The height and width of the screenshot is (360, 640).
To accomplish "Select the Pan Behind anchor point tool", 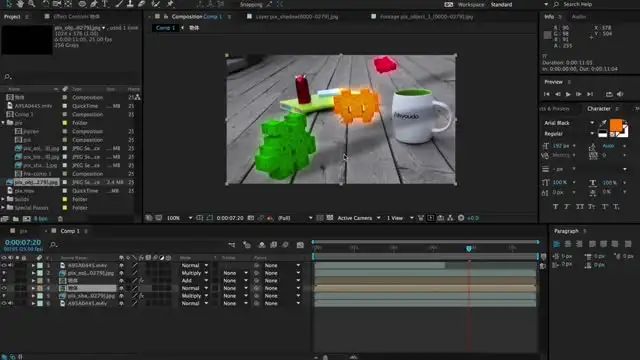I will coord(68,4).
